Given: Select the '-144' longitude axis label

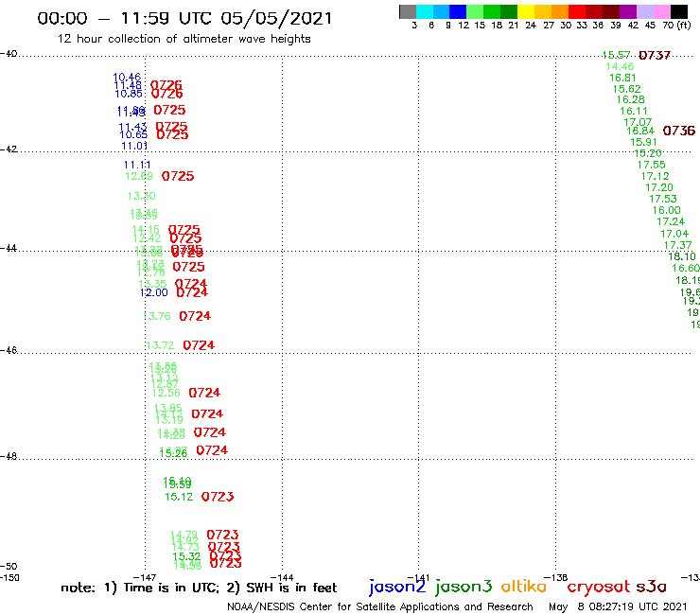Looking at the screenshot, I should (282, 577).
